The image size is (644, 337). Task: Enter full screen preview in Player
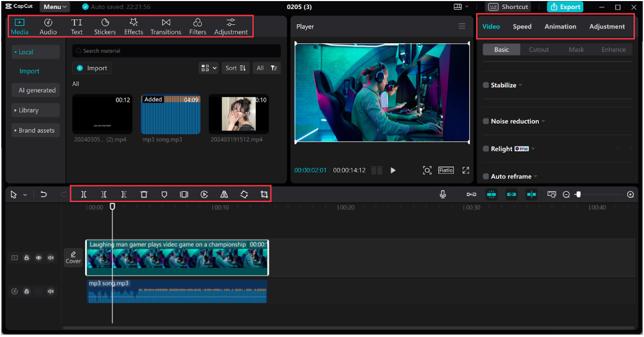466,170
